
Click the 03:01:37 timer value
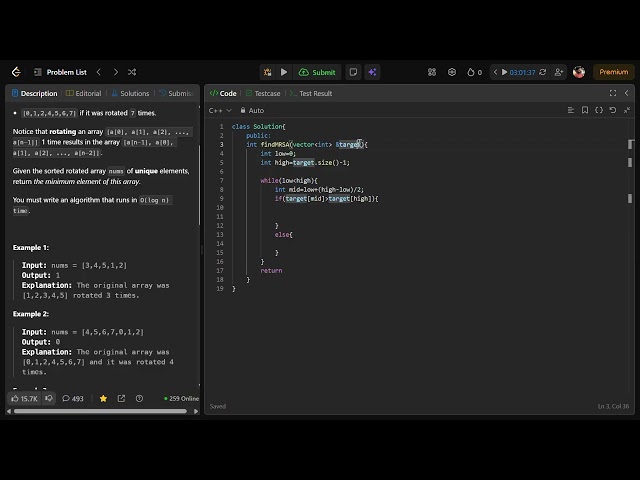coord(522,72)
